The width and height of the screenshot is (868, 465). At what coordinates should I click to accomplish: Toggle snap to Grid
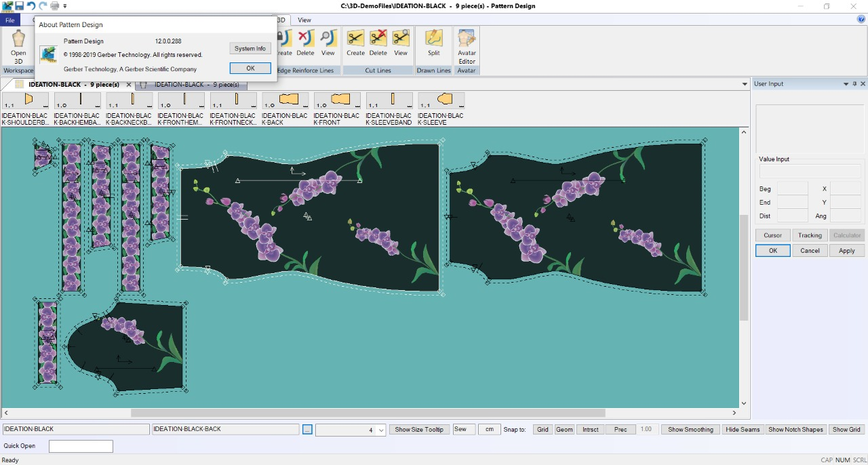pyautogui.click(x=542, y=430)
